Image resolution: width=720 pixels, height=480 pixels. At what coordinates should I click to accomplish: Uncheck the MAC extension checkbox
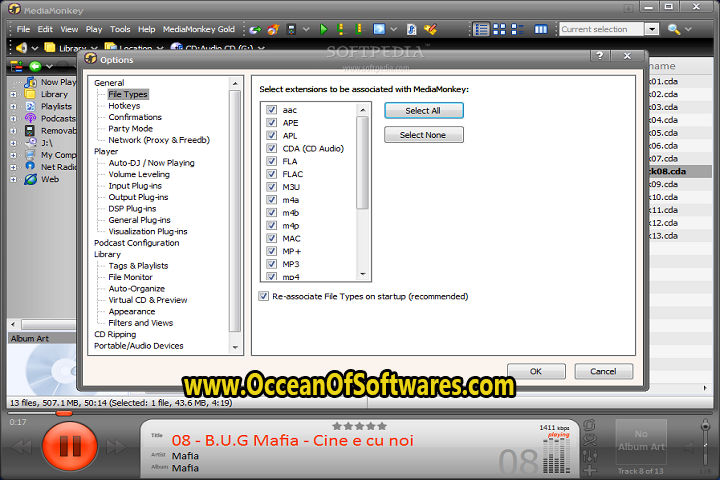tap(271, 238)
